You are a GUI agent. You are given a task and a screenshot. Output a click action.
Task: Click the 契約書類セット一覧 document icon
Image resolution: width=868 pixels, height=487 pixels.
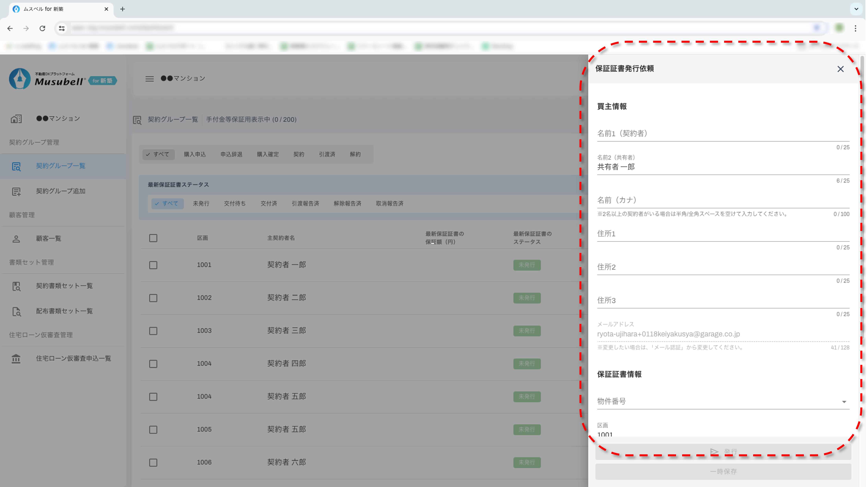(16, 286)
